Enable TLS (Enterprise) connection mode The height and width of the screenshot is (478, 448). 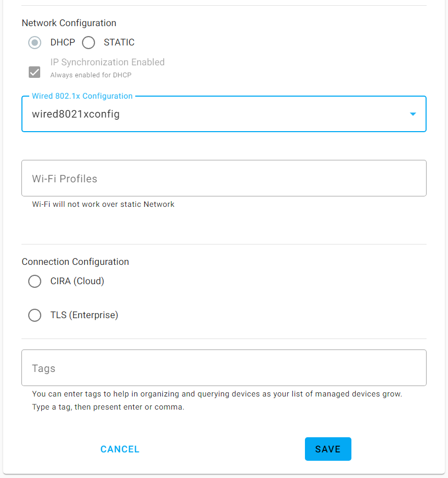tap(34, 315)
